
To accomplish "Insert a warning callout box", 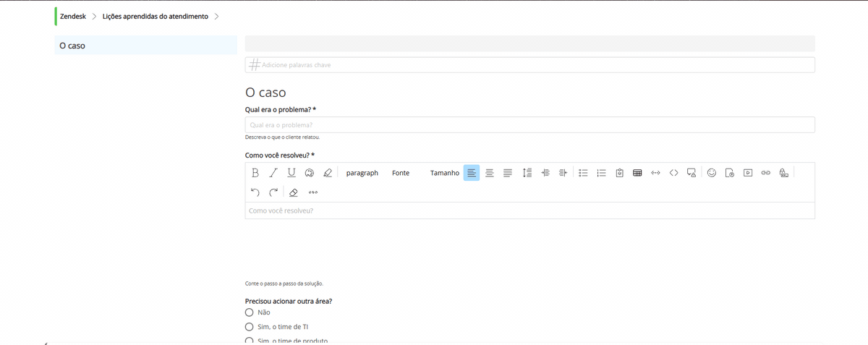I will [692, 173].
